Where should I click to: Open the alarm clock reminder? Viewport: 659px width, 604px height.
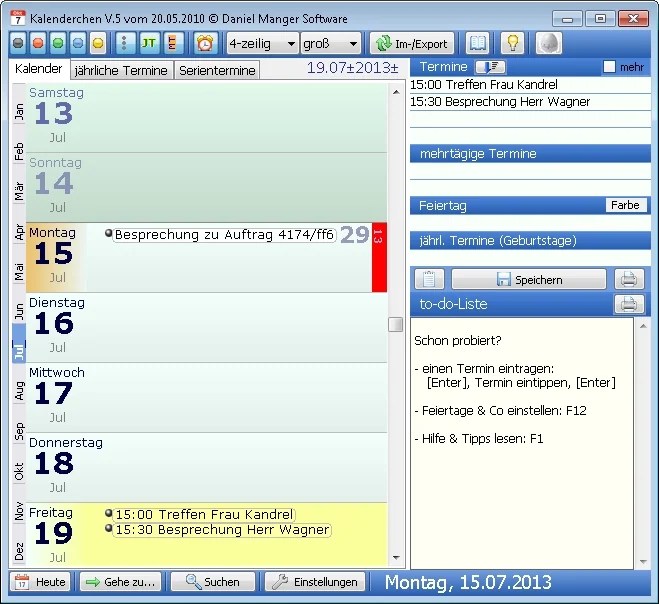coord(205,43)
